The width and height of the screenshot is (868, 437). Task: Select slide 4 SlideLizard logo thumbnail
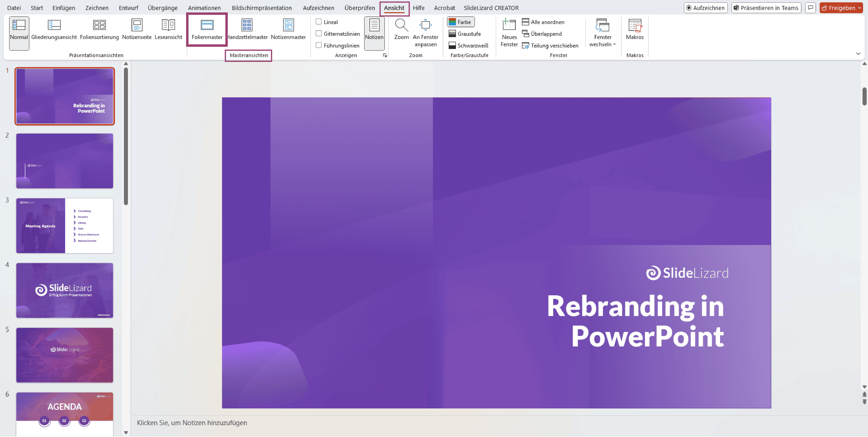click(65, 290)
